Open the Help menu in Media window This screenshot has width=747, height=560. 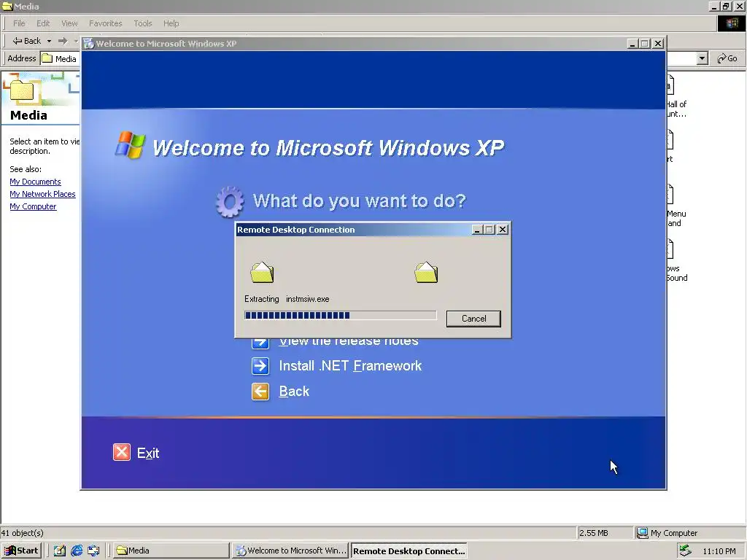tap(171, 23)
